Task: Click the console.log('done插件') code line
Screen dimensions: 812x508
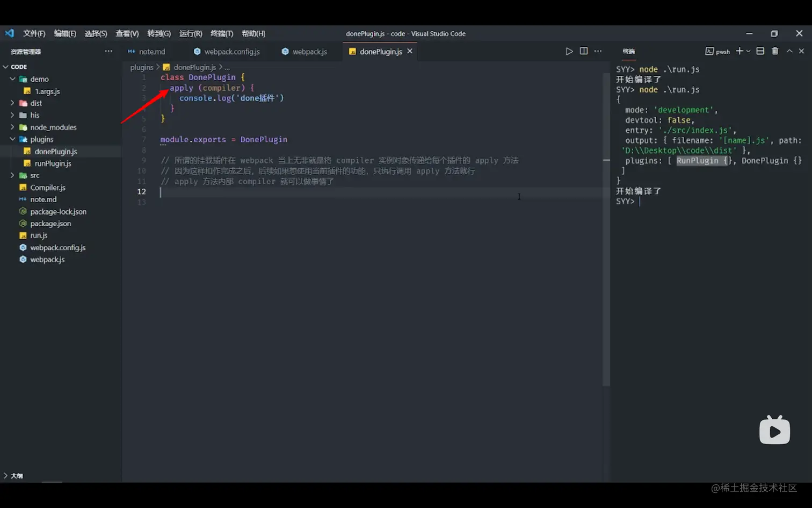Action: point(231,98)
